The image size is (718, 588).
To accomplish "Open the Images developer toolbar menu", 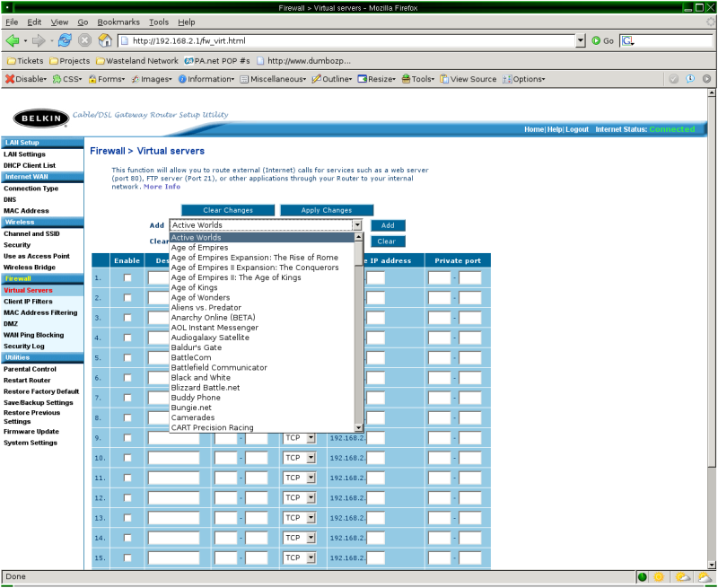I will click(152, 79).
